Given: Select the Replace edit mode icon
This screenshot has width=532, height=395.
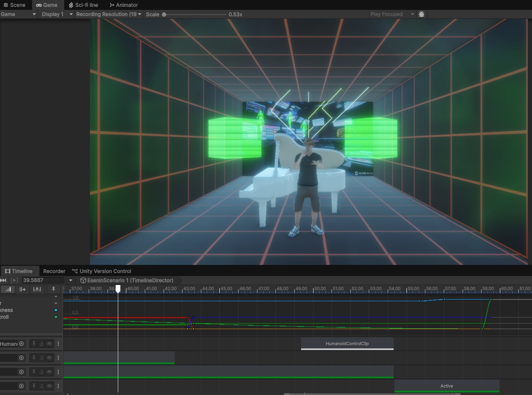Looking at the screenshot, I should 37,289.
